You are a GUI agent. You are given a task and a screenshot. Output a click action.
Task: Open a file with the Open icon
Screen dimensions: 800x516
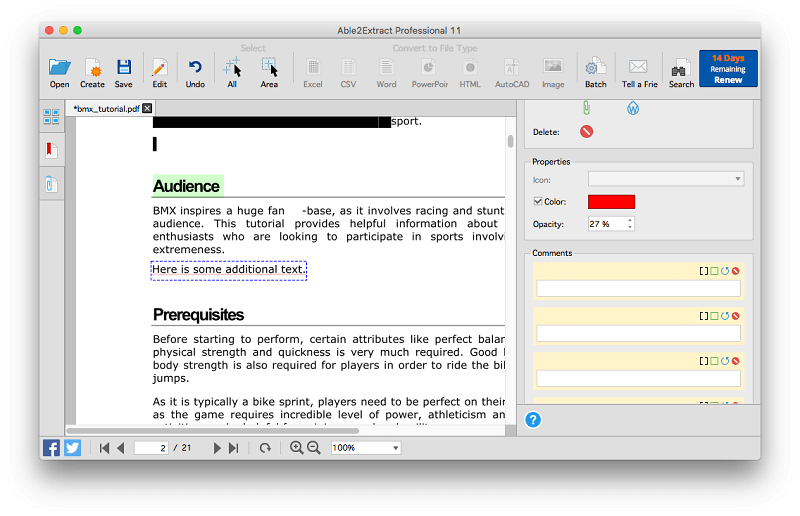(x=59, y=72)
